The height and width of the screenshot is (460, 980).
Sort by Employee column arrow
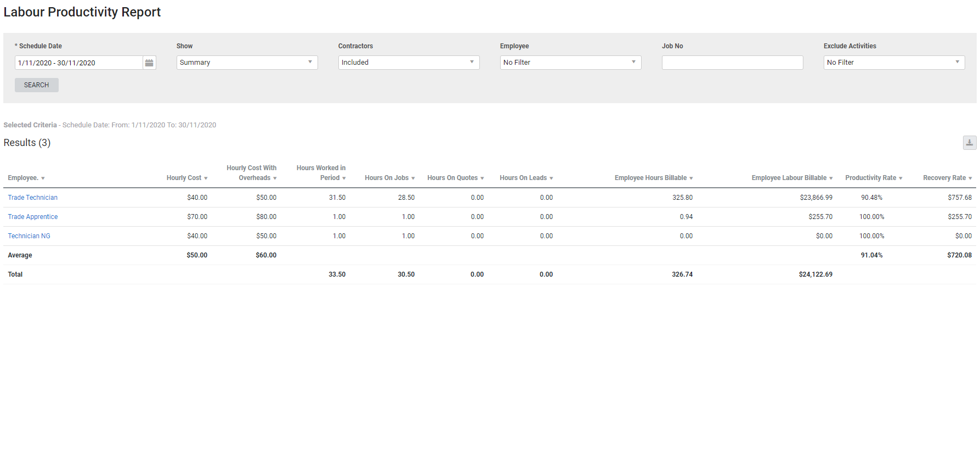point(43,178)
